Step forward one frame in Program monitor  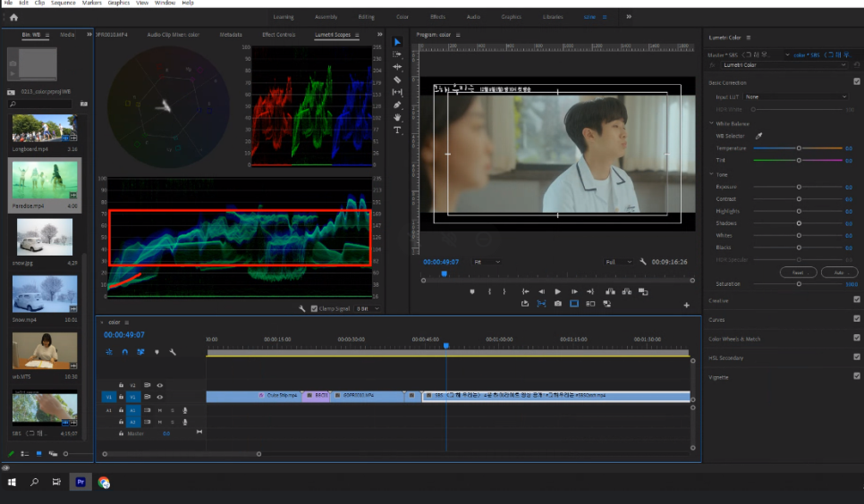point(574,291)
